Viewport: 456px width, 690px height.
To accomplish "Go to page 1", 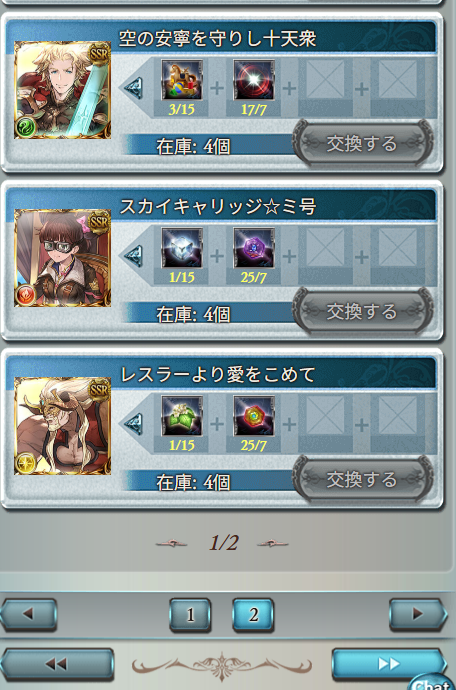I will click(190, 615).
